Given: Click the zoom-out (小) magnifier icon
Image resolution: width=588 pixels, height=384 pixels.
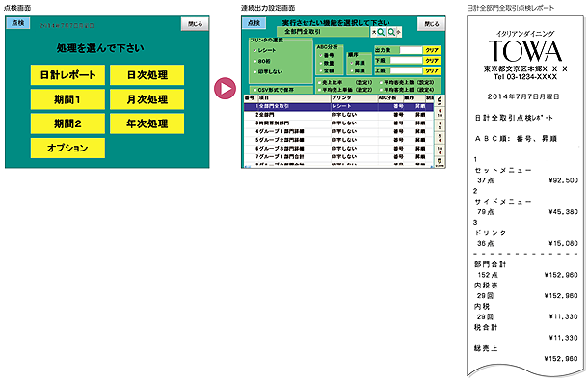Looking at the screenshot, I should pos(391,32).
